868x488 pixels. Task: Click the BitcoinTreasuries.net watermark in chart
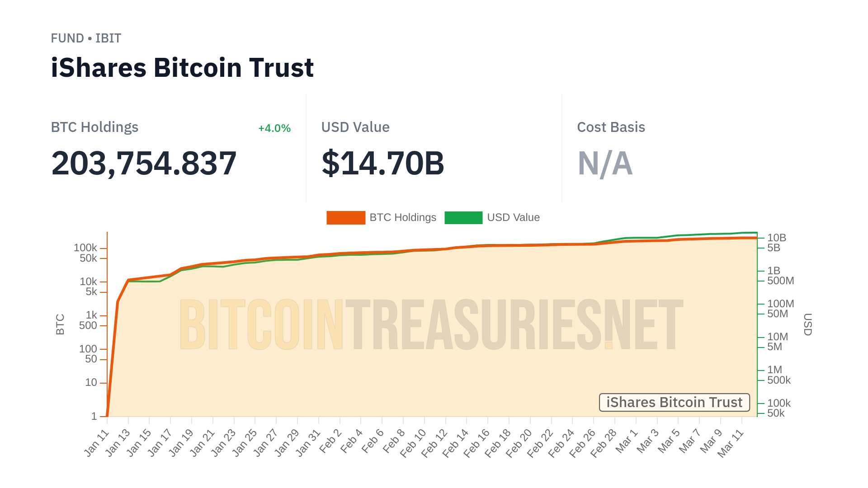(431, 324)
